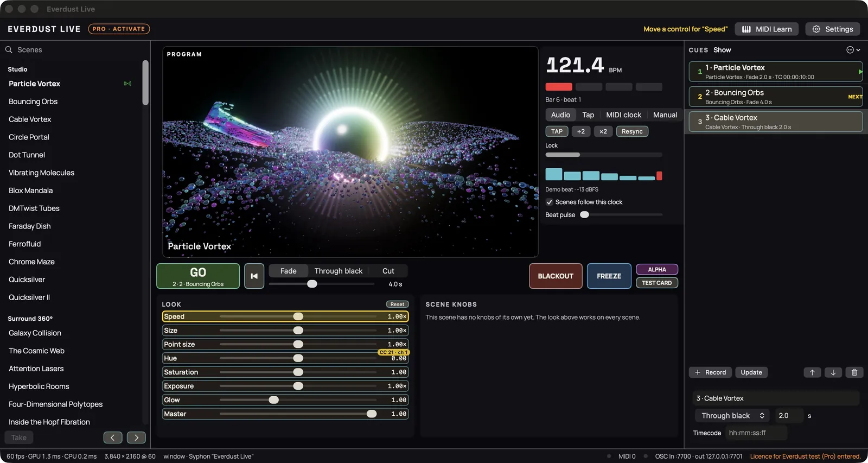The width and height of the screenshot is (868, 463).
Task: Select the Cut transition mode
Action: [388, 271]
